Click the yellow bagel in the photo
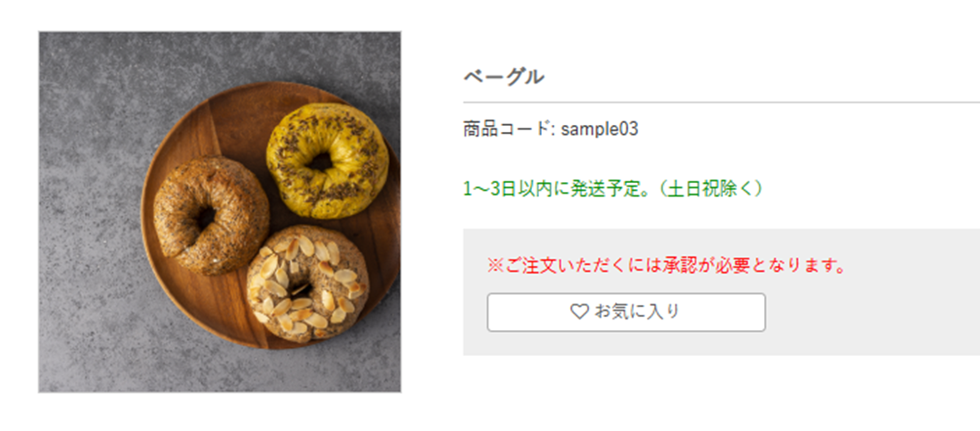 pos(327,162)
